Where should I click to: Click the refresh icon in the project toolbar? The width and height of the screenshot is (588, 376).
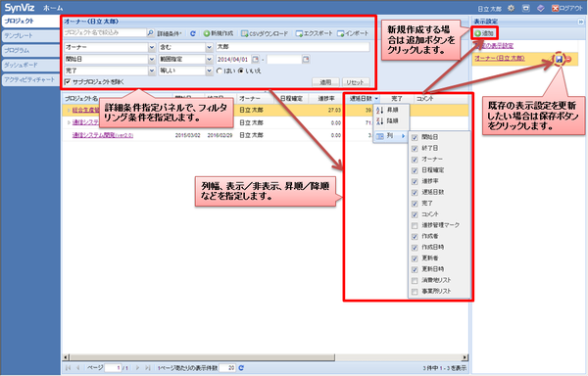(193, 33)
